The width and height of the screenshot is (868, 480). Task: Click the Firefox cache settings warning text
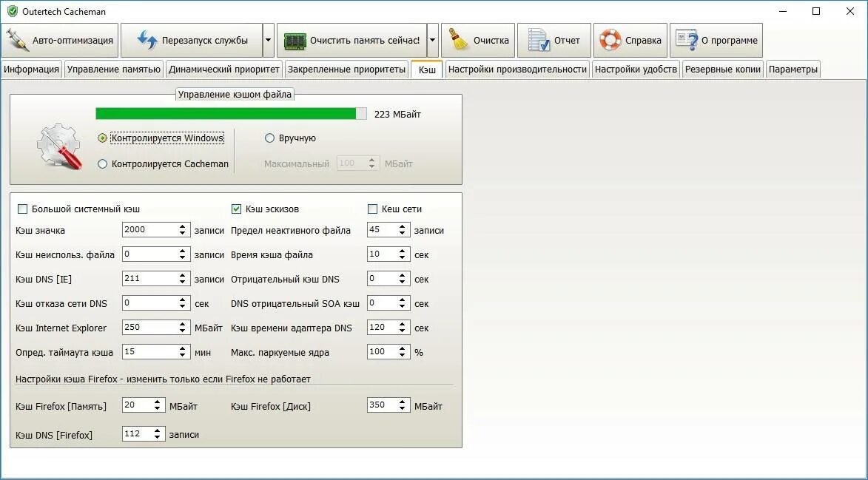164,379
